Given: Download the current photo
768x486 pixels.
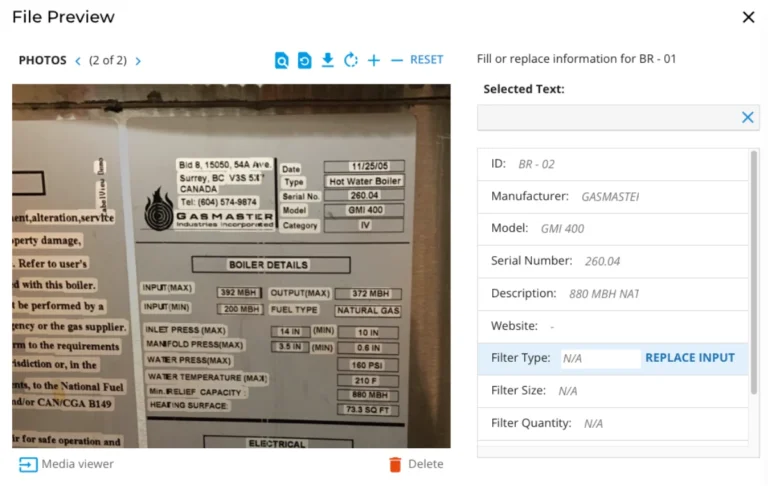Looking at the screenshot, I should pyautogui.click(x=327, y=60).
